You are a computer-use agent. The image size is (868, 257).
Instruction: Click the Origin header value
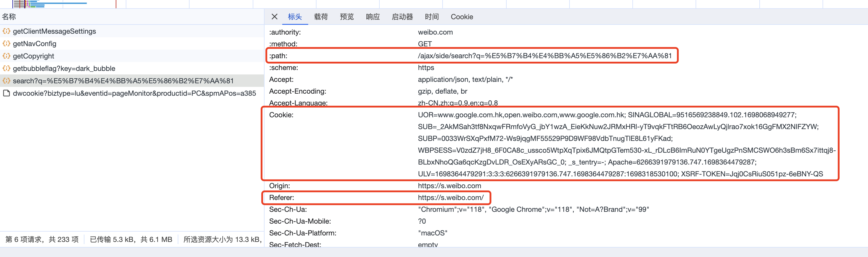(449, 186)
